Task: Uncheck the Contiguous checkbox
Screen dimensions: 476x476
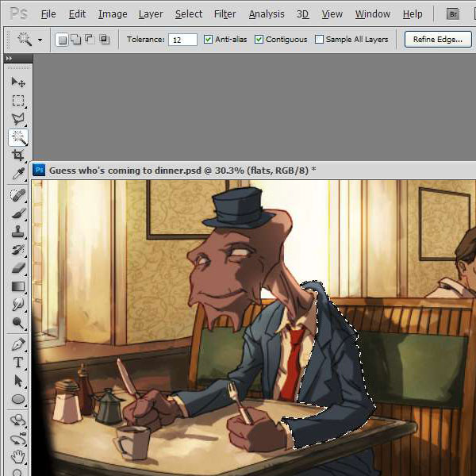Action: 259,39
